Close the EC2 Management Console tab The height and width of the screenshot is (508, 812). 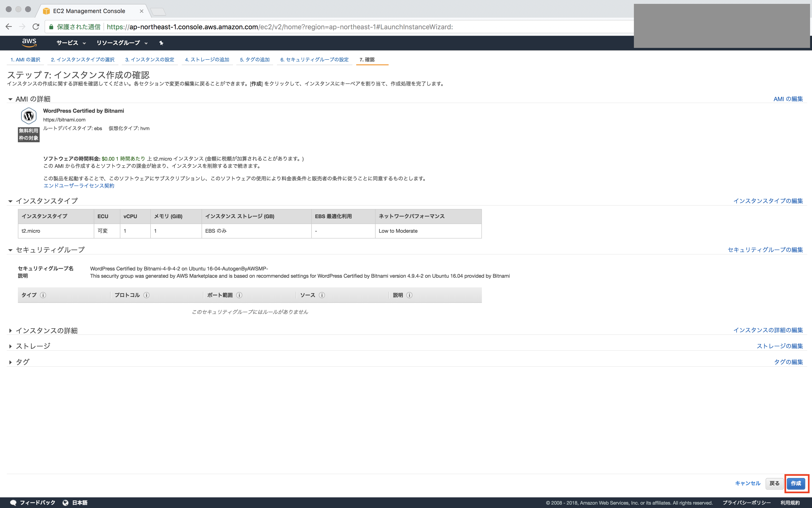(x=142, y=11)
